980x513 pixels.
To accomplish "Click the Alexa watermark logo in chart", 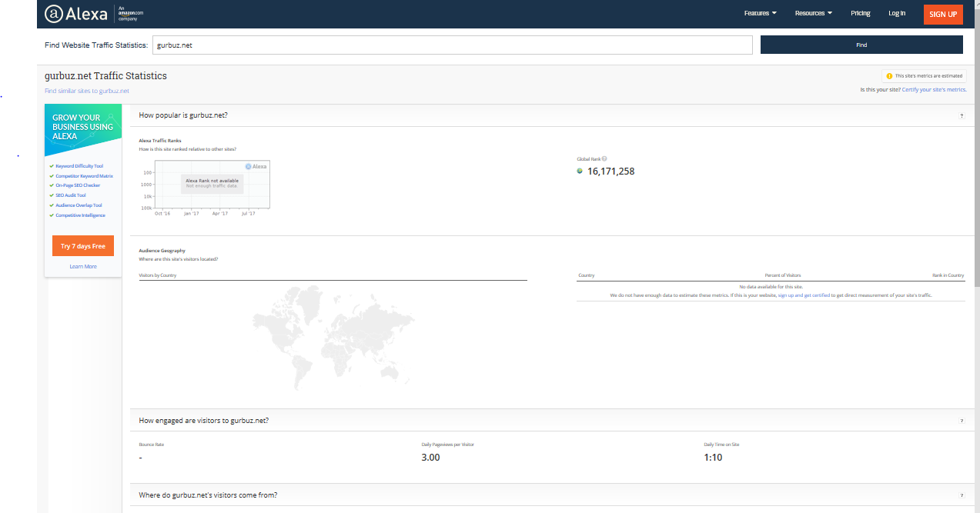I will (256, 166).
